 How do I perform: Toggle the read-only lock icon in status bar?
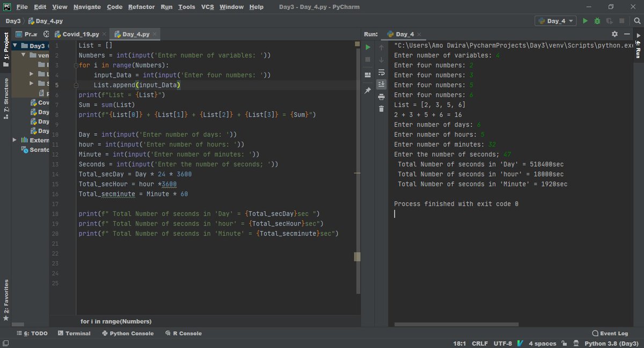point(565,343)
